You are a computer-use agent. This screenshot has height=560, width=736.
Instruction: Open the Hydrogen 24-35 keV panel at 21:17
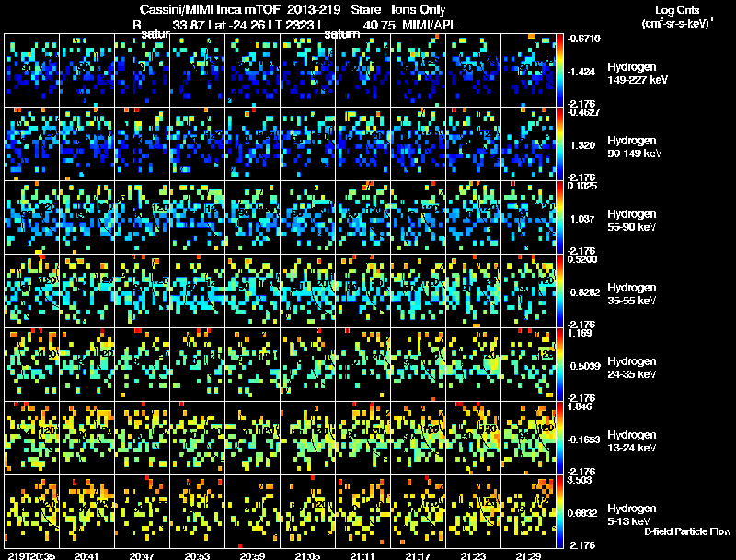click(419, 364)
